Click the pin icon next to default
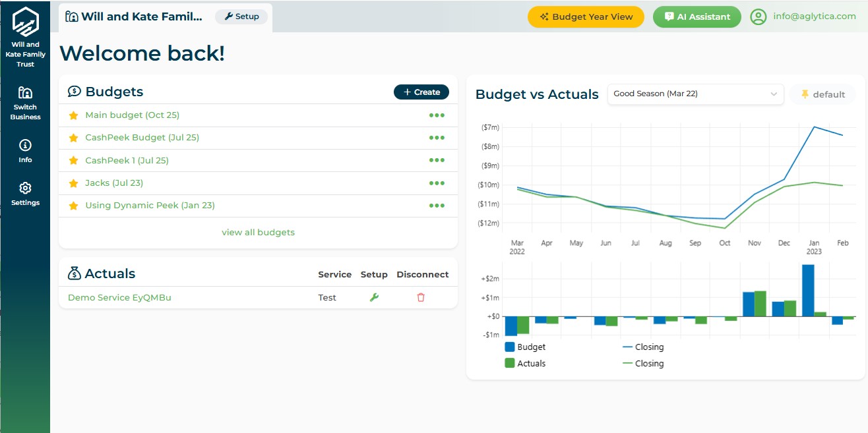The width and height of the screenshot is (868, 433). [805, 94]
